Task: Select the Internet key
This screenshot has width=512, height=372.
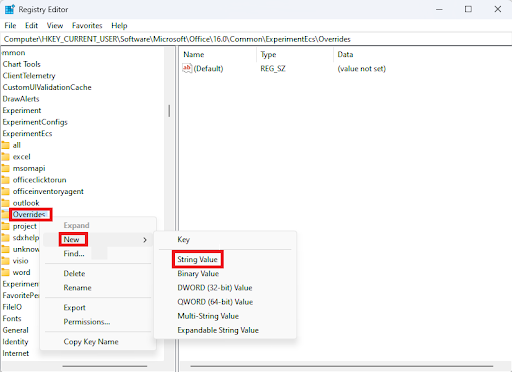Action: coord(16,353)
